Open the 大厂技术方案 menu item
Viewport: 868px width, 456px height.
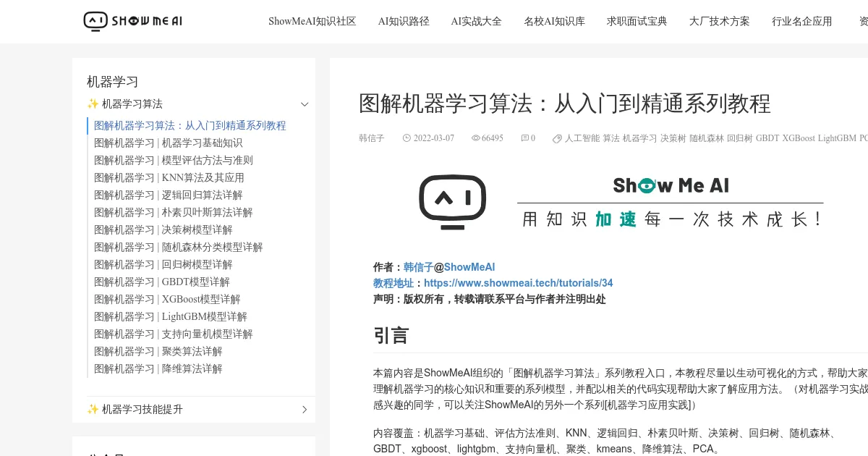(719, 21)
